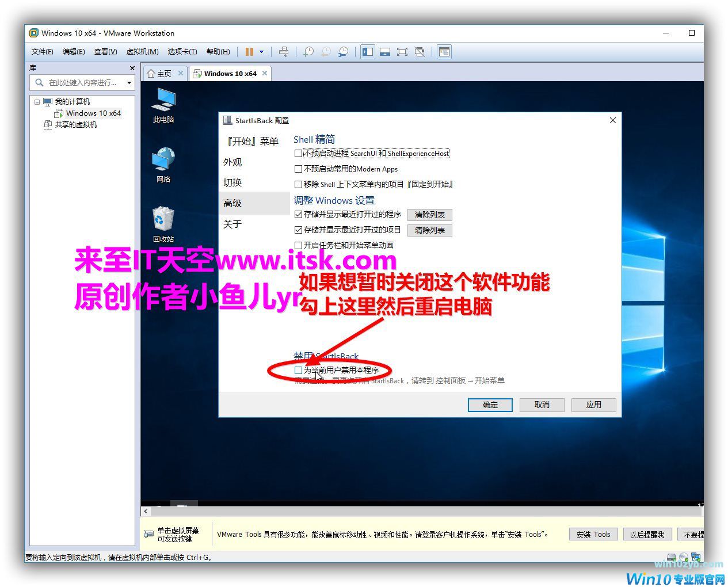Click the 应用 button

tap(593, 405)
